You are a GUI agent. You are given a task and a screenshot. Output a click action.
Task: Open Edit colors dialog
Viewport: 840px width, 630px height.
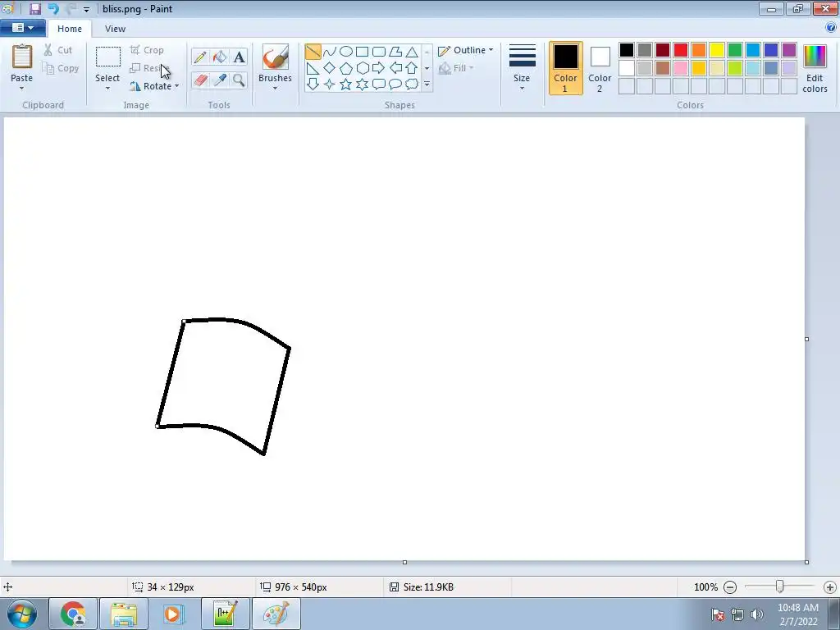click(x=815, y=69)
